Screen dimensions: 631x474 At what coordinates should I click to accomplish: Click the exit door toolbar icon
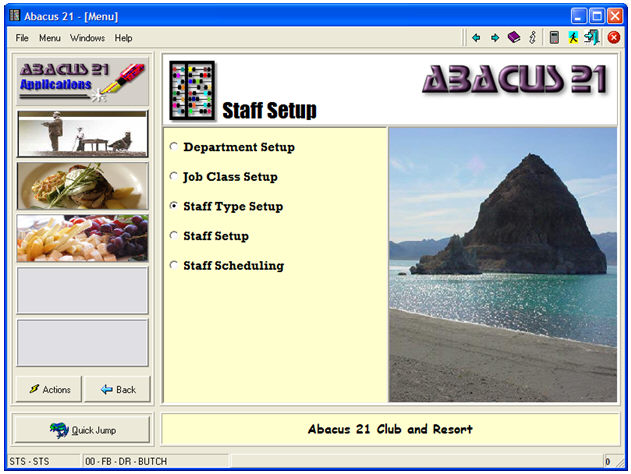pos(592,38)
